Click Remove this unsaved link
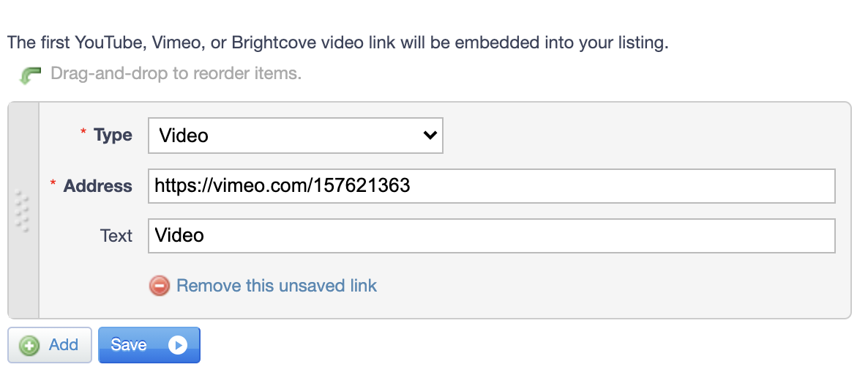868x378 pixels. pyautogui.click(x=276, y=286)
